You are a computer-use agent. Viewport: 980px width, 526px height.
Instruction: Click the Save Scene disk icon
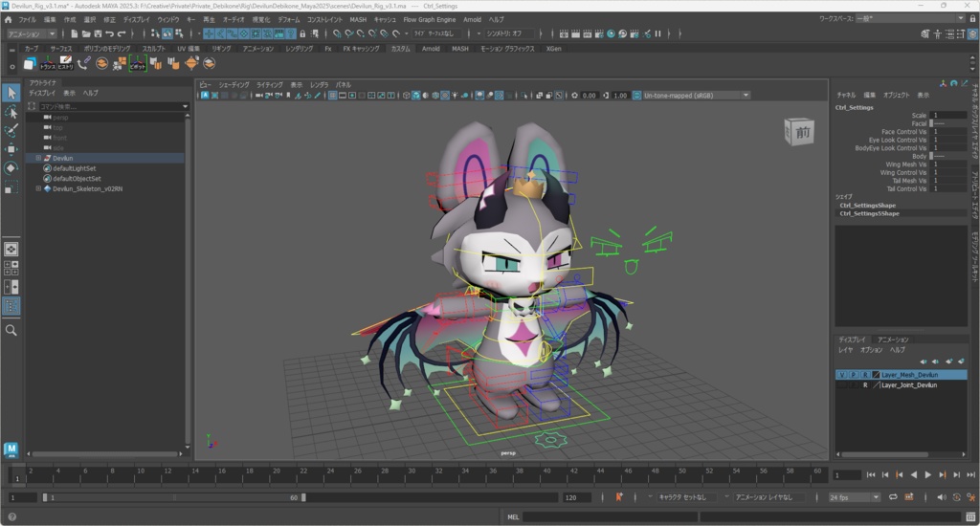point(98,33)
